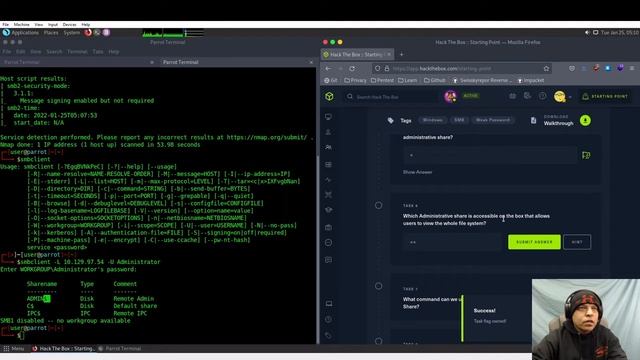
Task: Click the Hack The Box cube logo
Action: coord(329,96)
